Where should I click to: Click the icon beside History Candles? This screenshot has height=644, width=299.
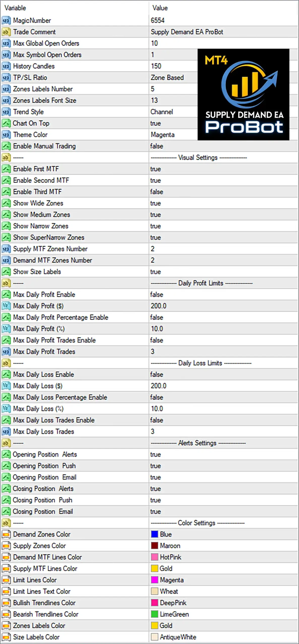[x=6, y=66]
